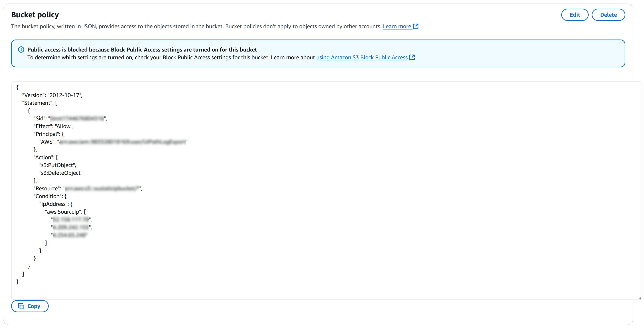The width and height of the screenshot is (644, 328).
Task: Click the "s3:DeleteObject" action line
Action: 61,173
